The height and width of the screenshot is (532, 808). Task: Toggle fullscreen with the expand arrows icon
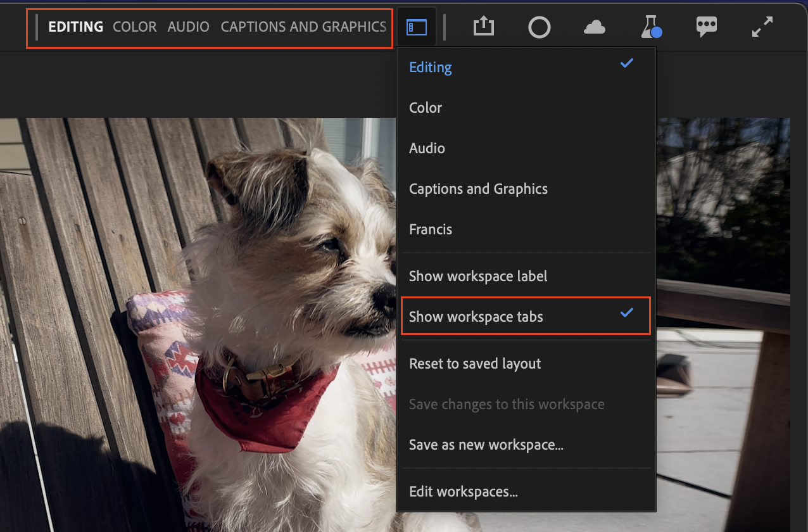pyautogui.click(x=762, y=27)
